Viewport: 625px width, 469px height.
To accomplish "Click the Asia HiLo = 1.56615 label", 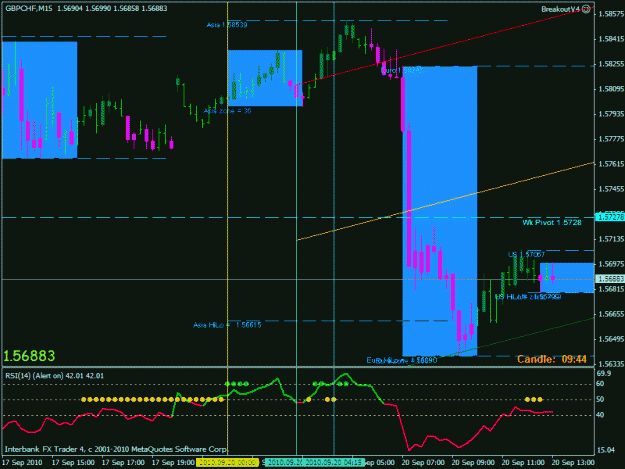I will tap(227, 325).
